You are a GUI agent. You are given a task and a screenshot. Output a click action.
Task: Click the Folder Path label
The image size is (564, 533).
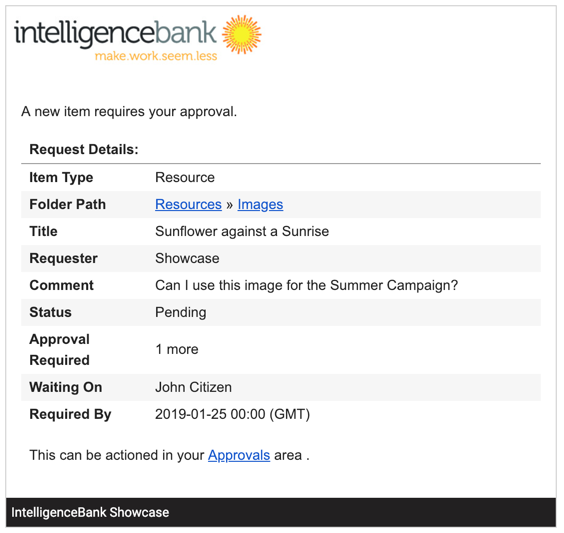[68, 204]
